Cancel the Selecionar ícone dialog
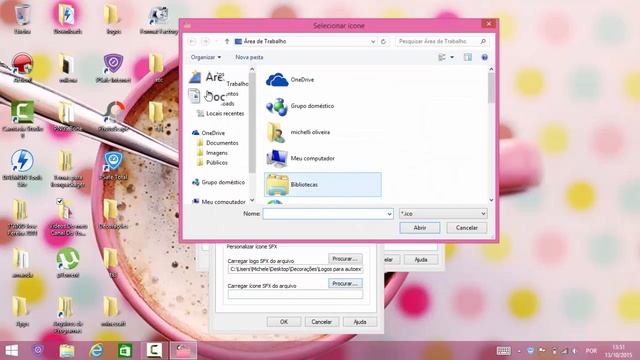Screen dimensions: 640x360 467,228
